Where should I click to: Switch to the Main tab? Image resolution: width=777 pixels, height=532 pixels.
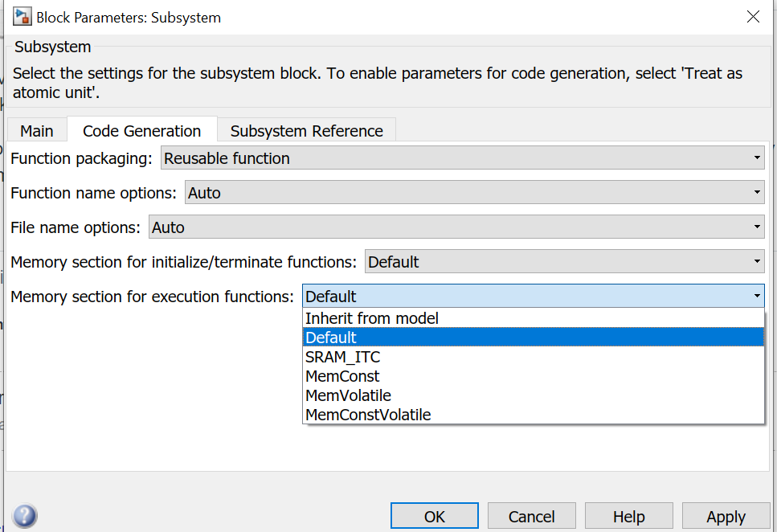[37, 131]
